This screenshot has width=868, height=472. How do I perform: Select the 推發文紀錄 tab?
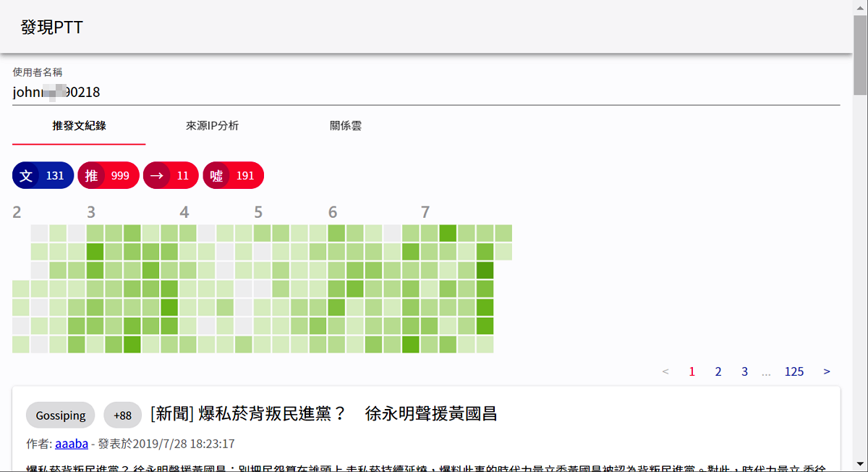(x=79, y=125)
